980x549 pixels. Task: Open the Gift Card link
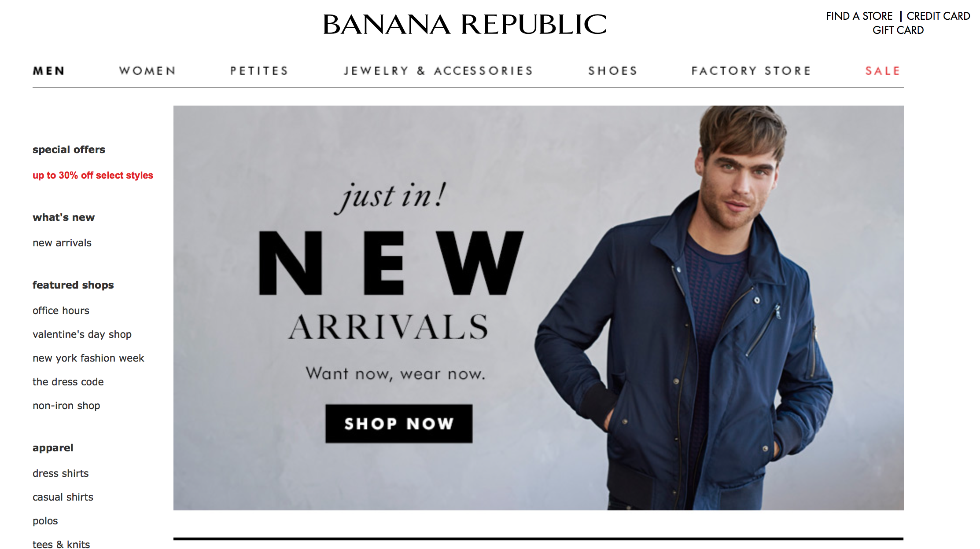coord(898,30)
